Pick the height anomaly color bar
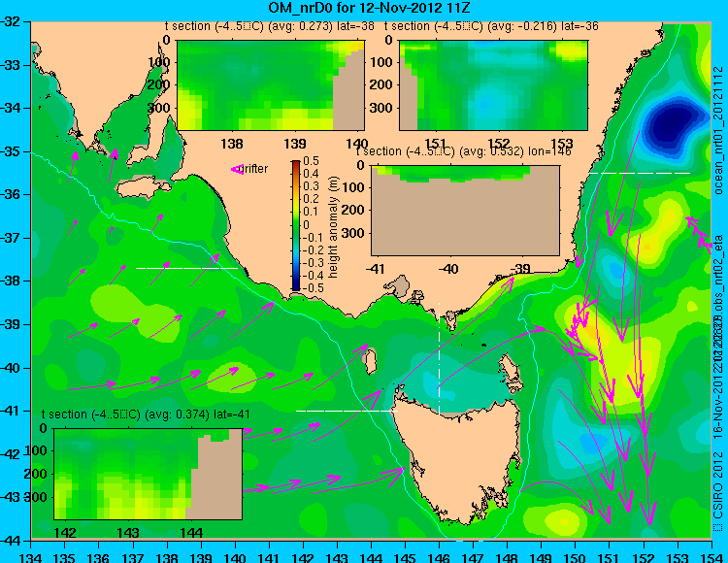This screenshot has width=728, height=563. pyautogui.click(x=296, y=225)
